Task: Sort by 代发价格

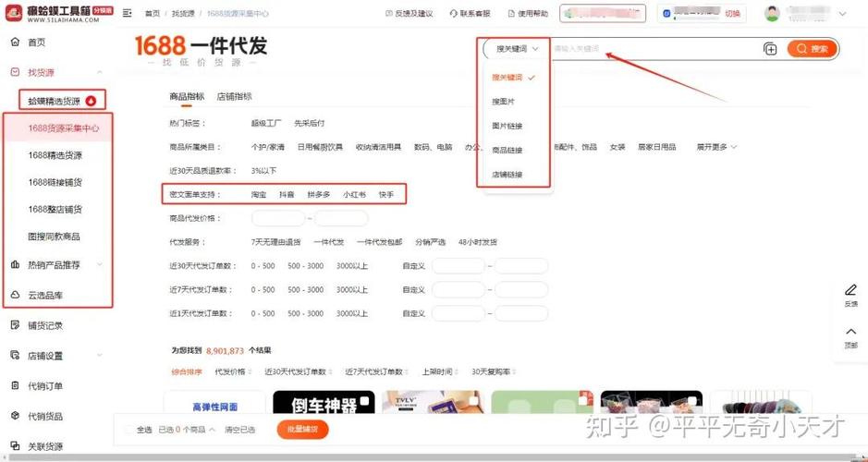Action: (x=233, y=371)
